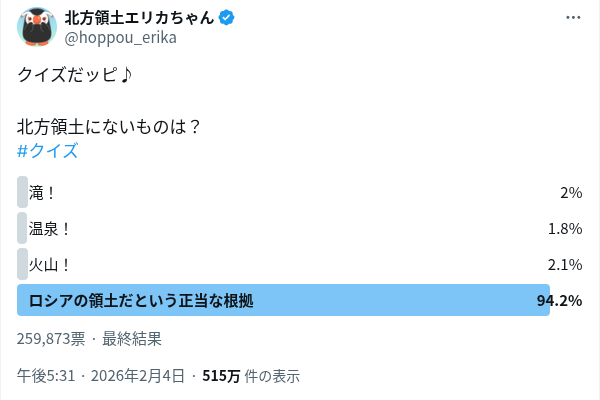Click the question 北方領土にないものは？
Viewport: 600px width, 400px height.
110,127
